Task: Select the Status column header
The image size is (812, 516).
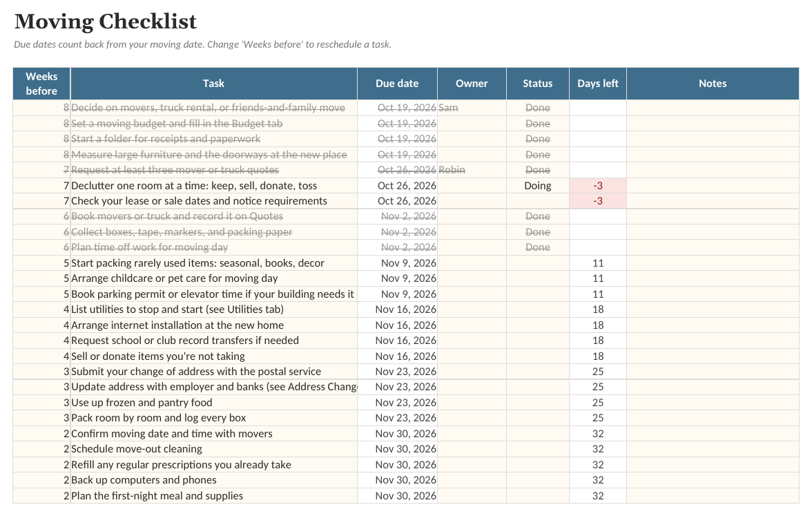Action: (537, 84)
